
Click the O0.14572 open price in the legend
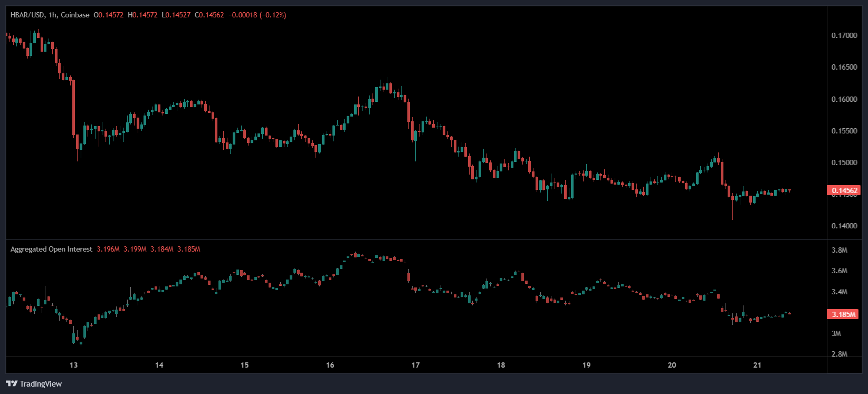(x=109, y=15)
